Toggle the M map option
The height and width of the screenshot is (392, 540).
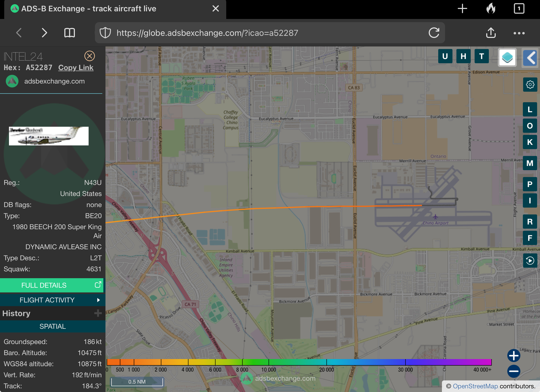530,163
